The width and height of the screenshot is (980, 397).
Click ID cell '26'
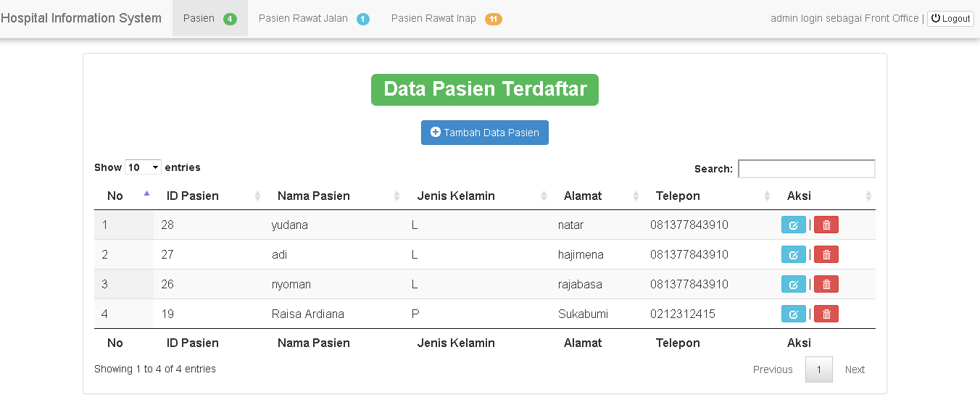tap(167, 284)
